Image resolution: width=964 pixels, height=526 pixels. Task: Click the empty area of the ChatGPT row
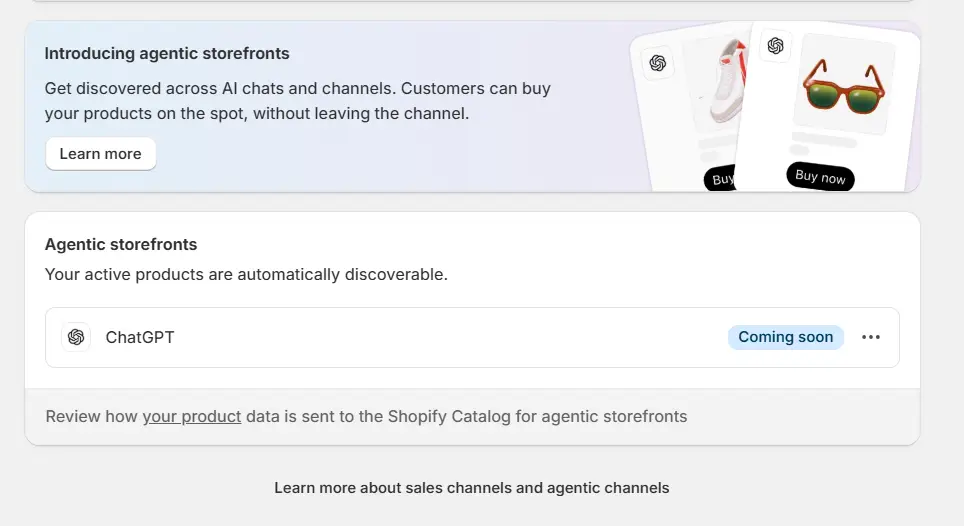[450, 337]
